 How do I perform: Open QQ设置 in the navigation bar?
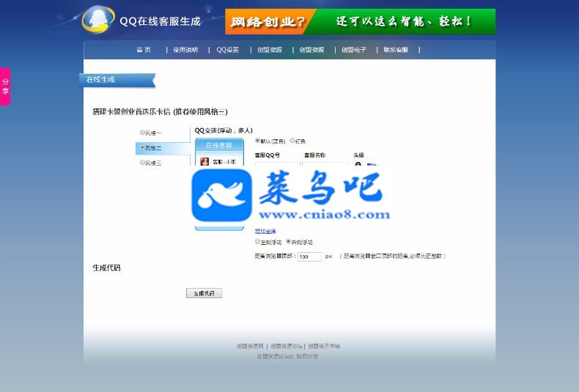click(x=227, y=50)
